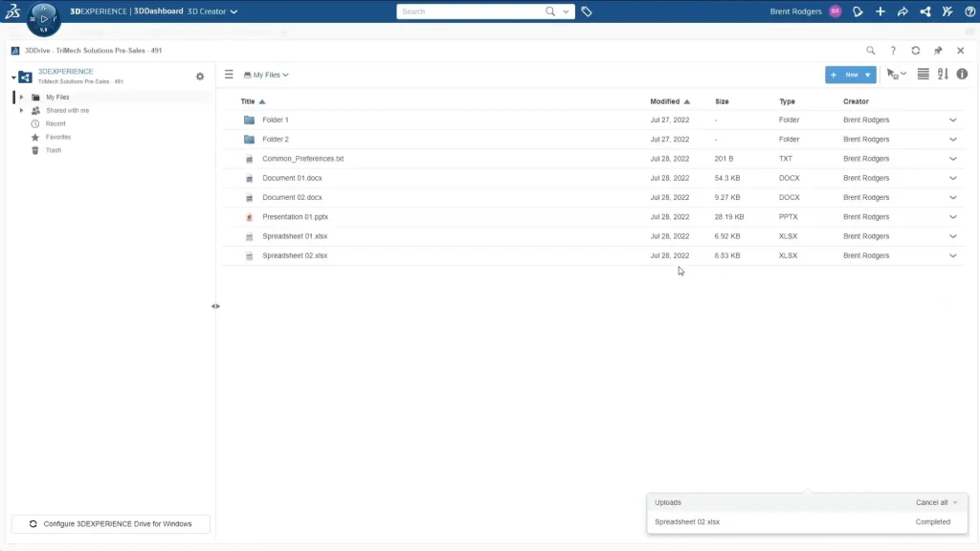Viewport: 980px width, 551px height.
Task: Open Brent Rodgers profile avatar
Action: 835,11
